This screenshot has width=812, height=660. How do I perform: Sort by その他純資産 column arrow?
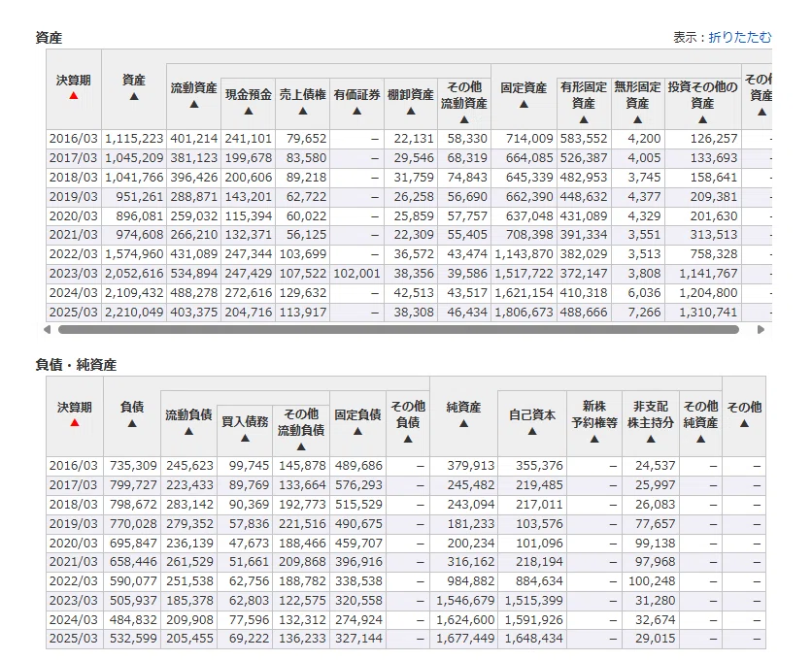click(x=700, y=439)
